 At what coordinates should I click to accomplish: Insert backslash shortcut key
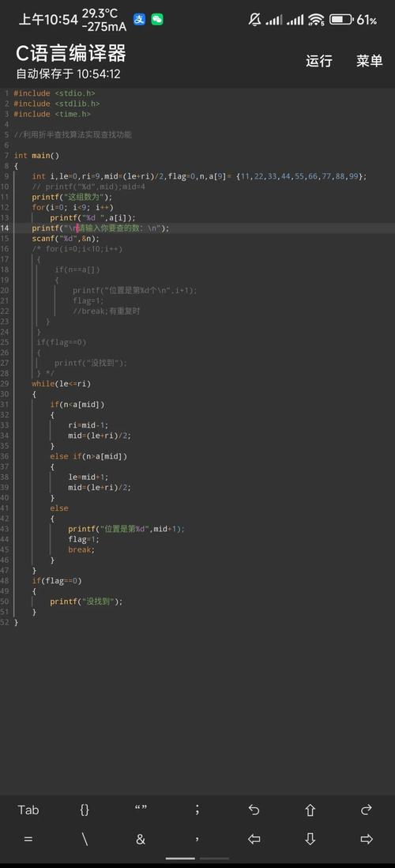coord(85,839)
